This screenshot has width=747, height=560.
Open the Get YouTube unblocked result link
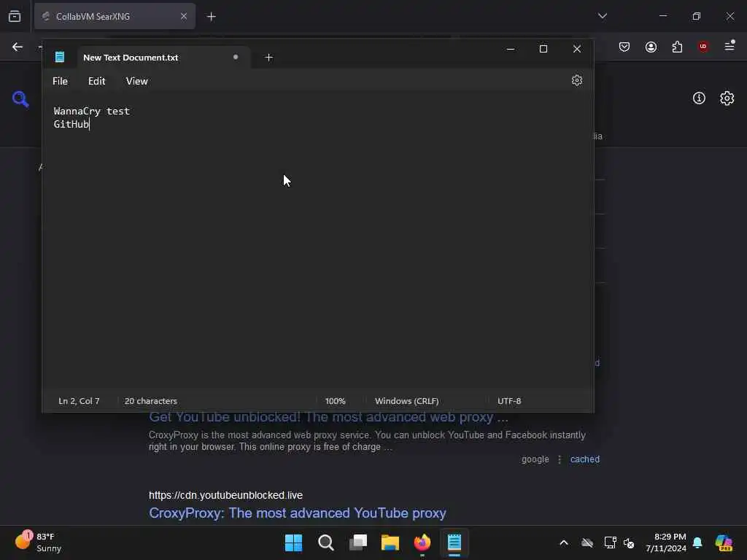tap(328, 417)
